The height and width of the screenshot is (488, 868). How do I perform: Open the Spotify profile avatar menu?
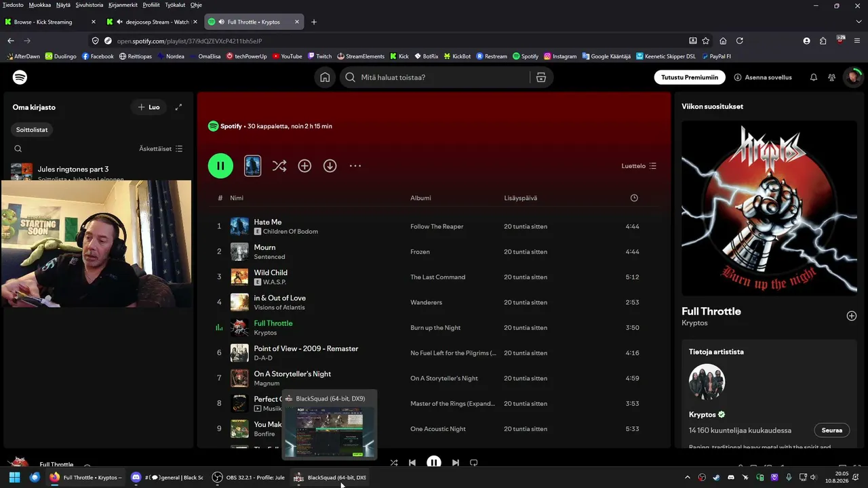coord(852,77)
